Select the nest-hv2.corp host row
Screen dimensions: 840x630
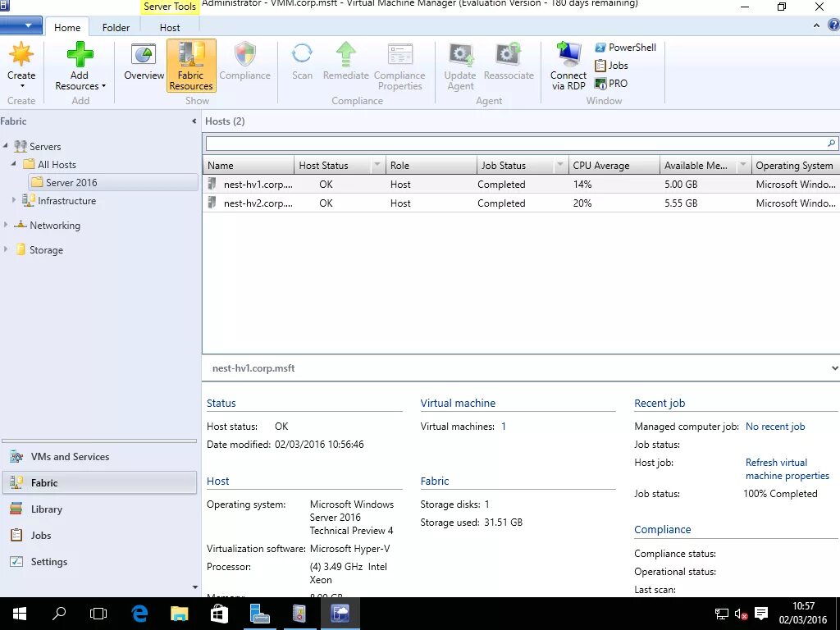[521, 203]
